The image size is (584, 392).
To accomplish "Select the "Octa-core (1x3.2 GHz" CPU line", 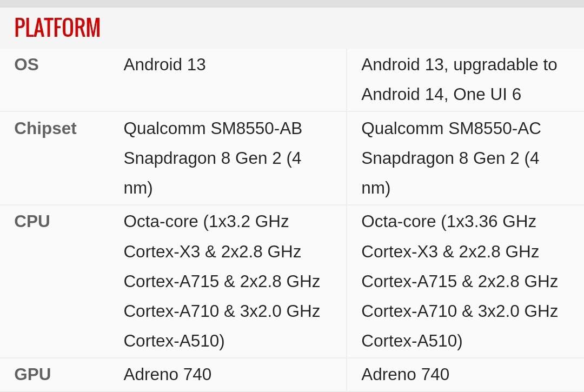I will pyautogui.click(x=206, y=222).
